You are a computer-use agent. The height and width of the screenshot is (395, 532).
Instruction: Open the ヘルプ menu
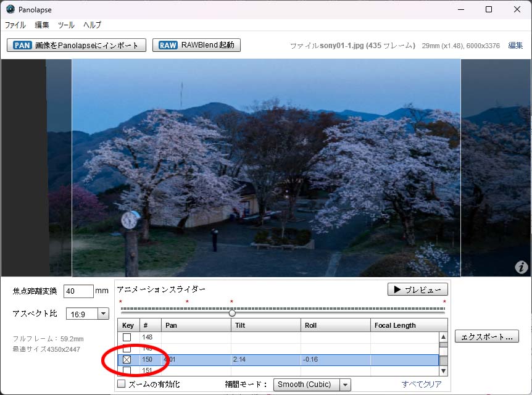click(x=92, y=25)
